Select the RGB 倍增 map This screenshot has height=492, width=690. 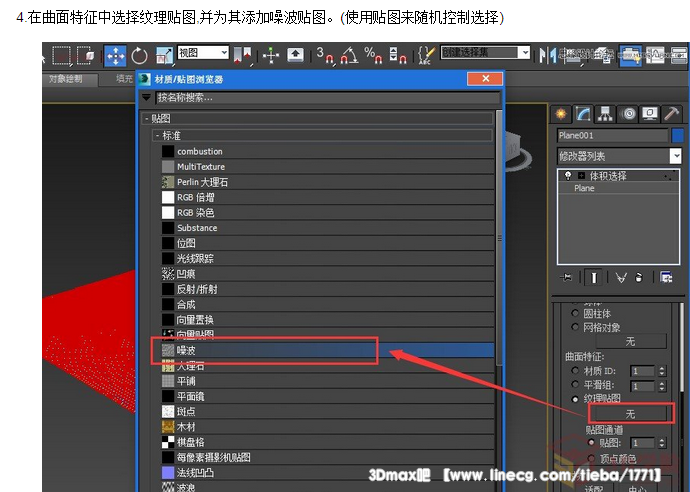(327, 197)
